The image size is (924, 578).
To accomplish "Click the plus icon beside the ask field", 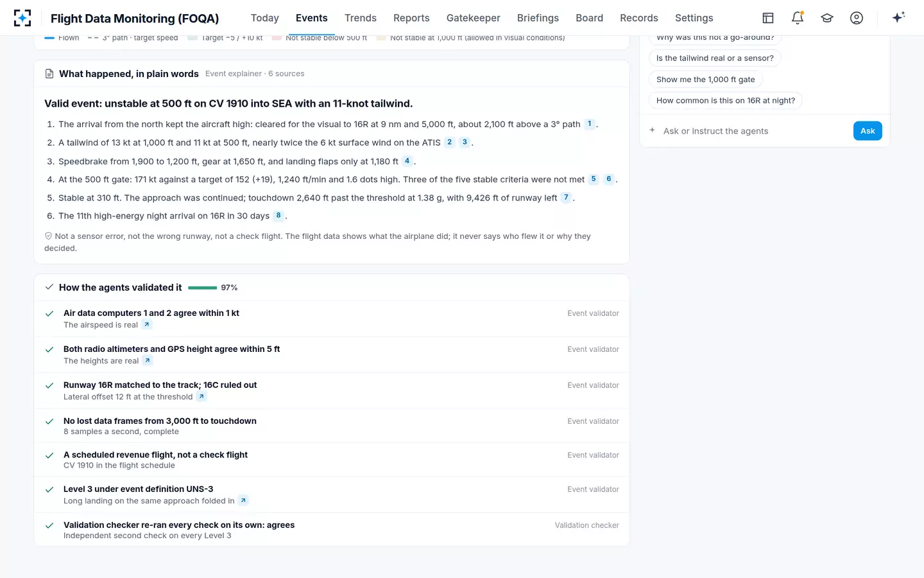I will [653, 130].
